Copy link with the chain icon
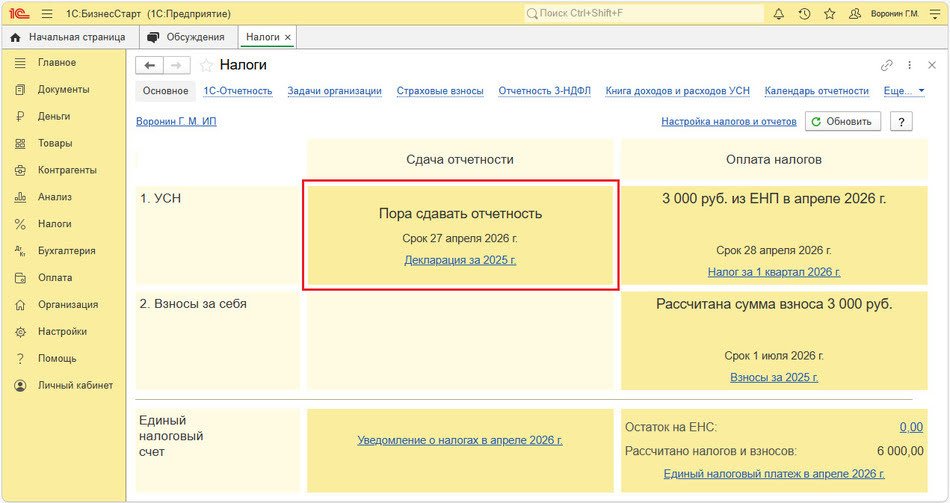 coord(886,65)
